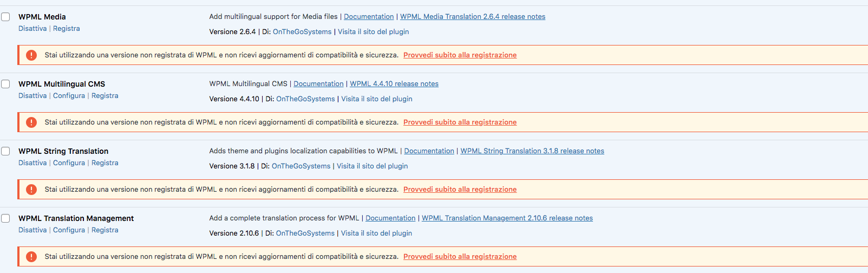Image resolution: width=868 pixels, height=273 pixels.
Task: Click warning icon under WPML String Translation
Action: [31, 190]
